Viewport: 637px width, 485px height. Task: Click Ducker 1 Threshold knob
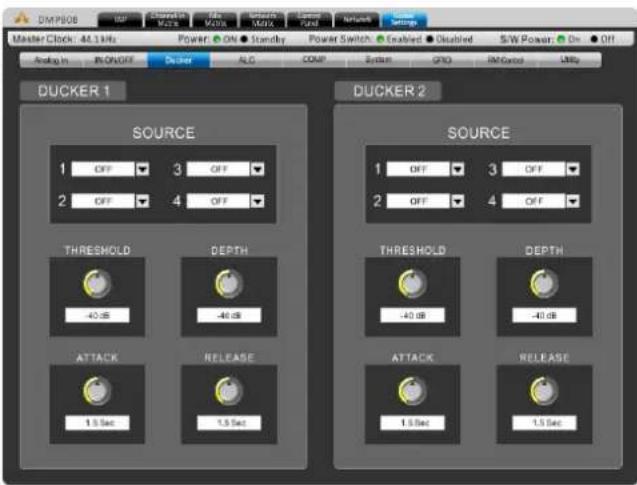point(97,283)
